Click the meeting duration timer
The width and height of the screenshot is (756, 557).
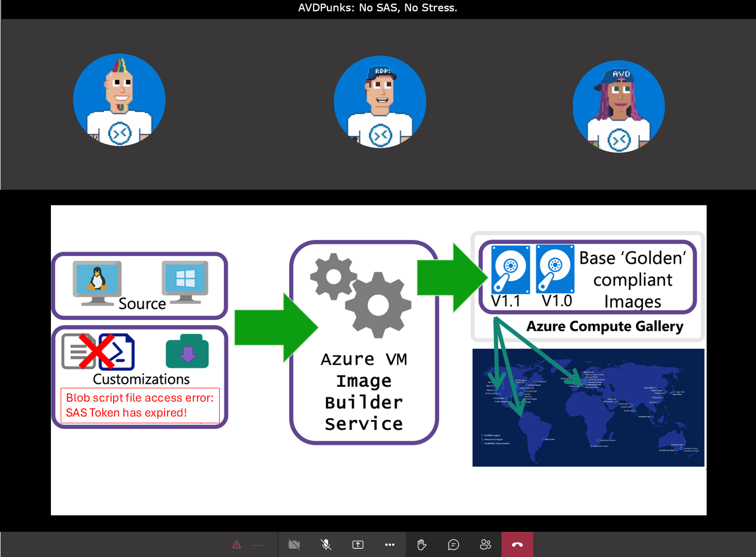point(258,544)
